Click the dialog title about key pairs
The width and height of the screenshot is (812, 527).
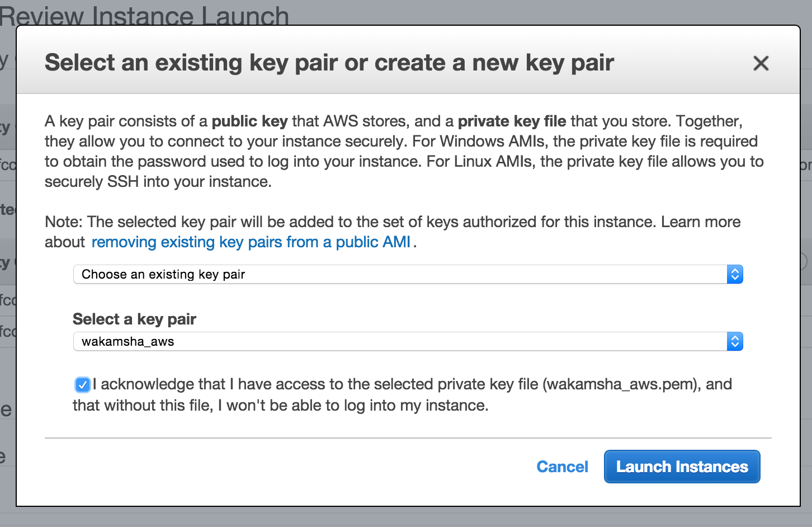tap(329, 62)
